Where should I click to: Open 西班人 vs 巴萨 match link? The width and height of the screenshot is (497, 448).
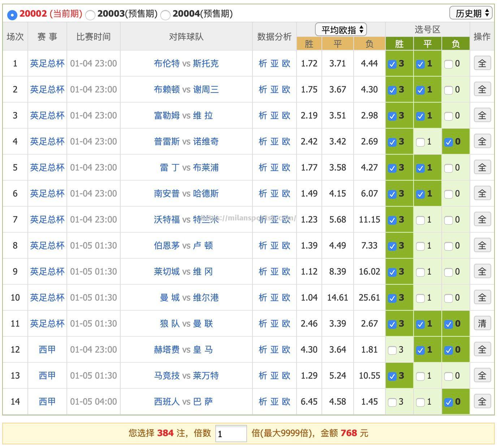coord(183,401)
